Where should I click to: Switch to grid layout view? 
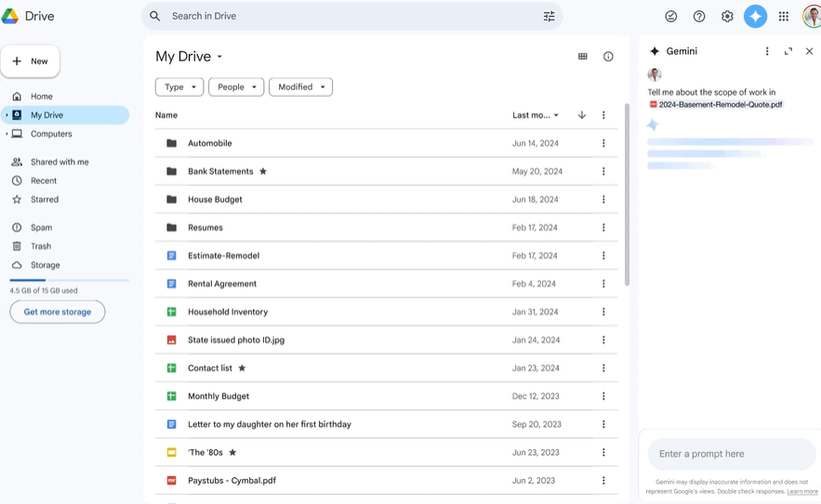tap(583, 57)
